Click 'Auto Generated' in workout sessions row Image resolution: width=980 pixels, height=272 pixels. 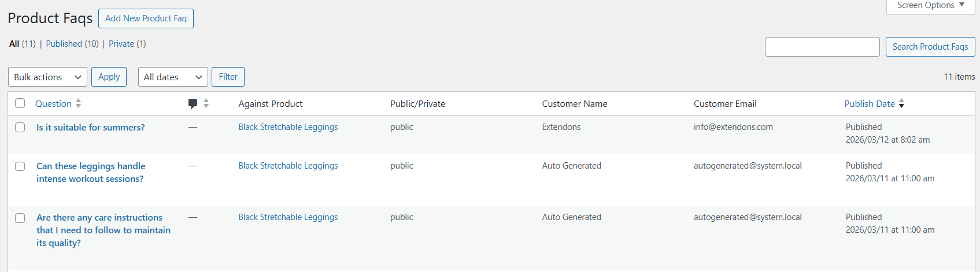click(572, 166)
